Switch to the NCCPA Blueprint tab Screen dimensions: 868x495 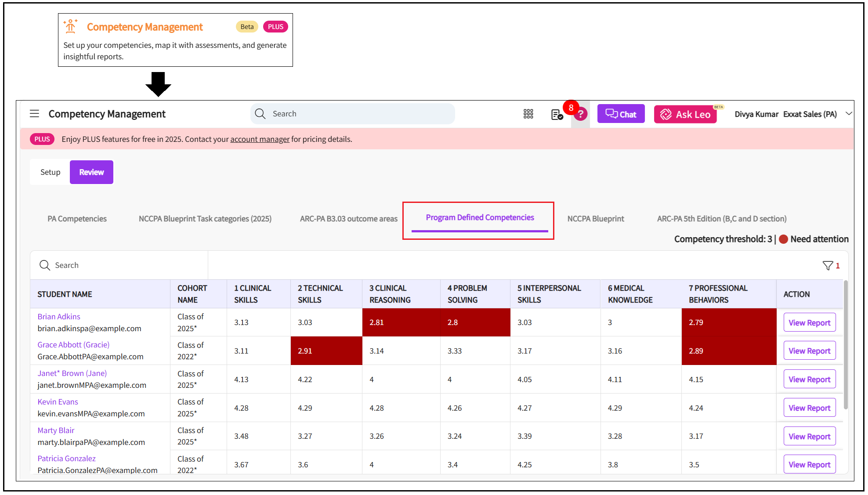[x=595, y=219]
